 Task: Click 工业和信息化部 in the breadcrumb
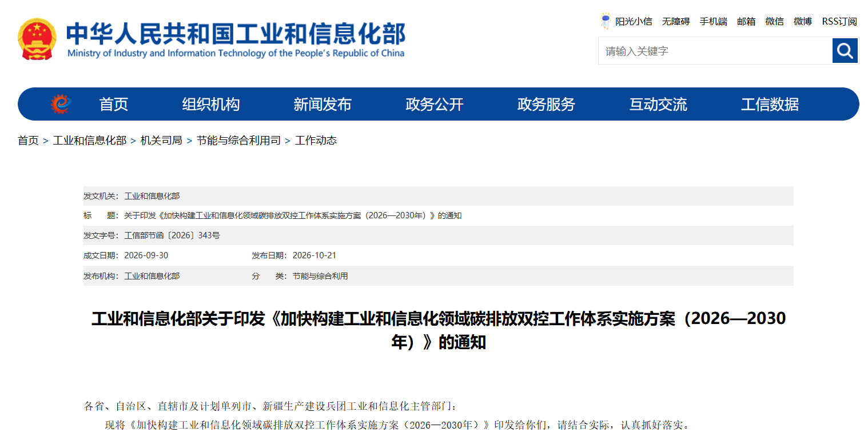point(90,141)
